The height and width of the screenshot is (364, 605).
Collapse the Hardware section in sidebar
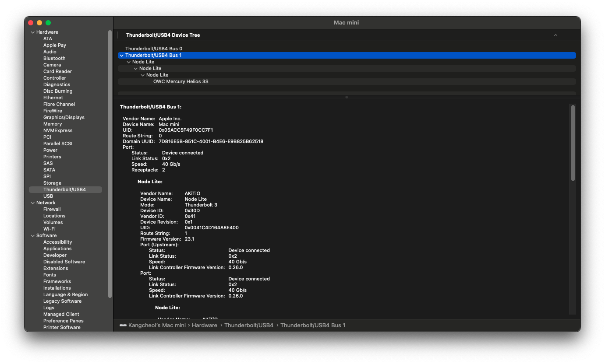(x=32, y=32)
